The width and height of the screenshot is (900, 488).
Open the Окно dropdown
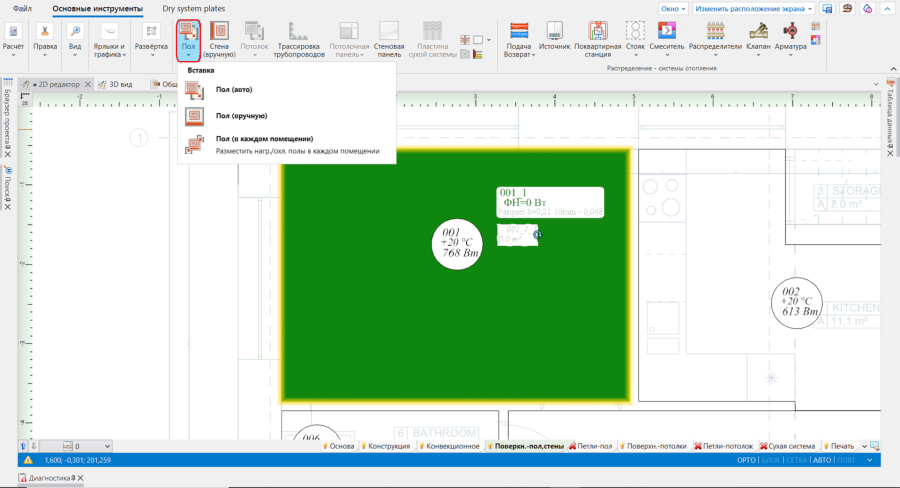coord(673,9)
